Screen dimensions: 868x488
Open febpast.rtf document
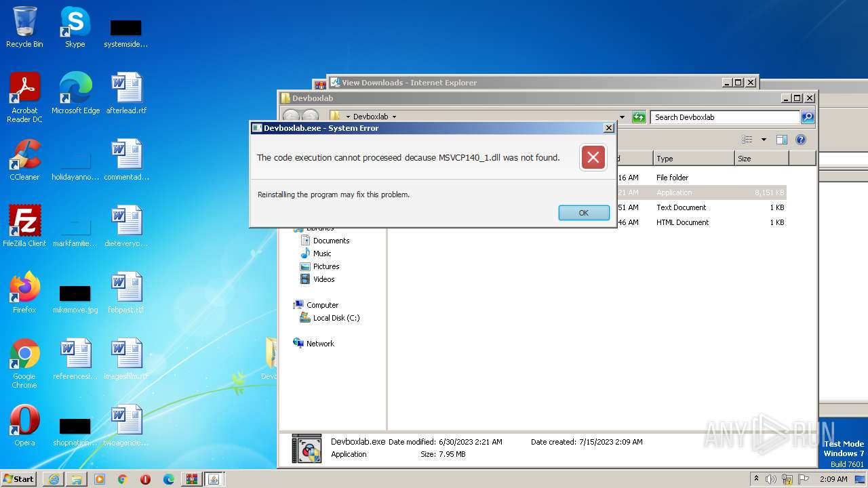coord(126,293)
